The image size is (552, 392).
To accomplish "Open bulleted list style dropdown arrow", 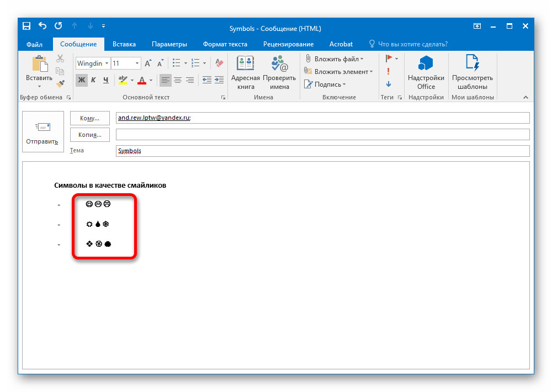I will (185, 63).
